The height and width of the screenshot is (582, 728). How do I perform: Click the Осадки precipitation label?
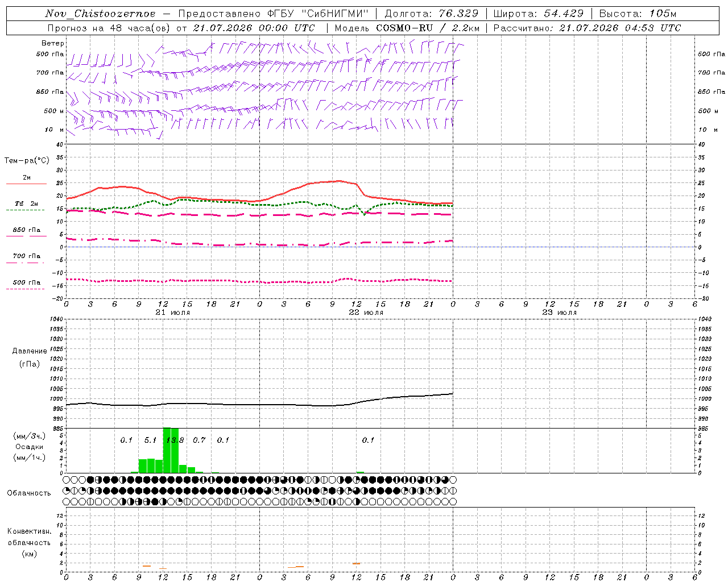click(x=29, y=447)
